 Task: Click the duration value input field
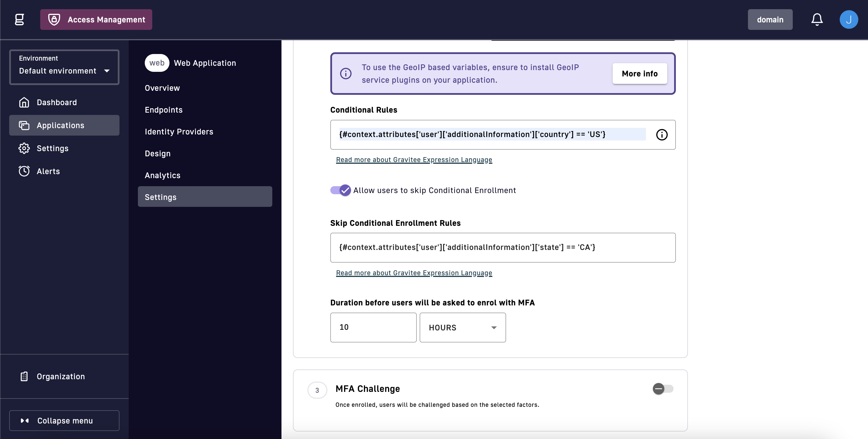[x=373, y=328]
